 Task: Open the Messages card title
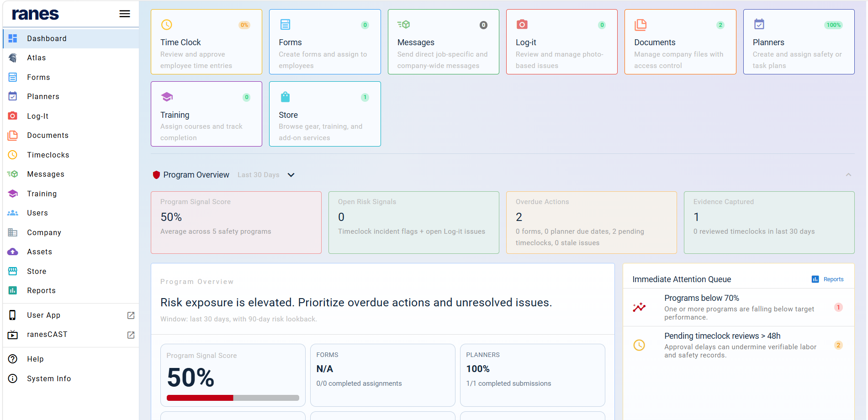416,42
